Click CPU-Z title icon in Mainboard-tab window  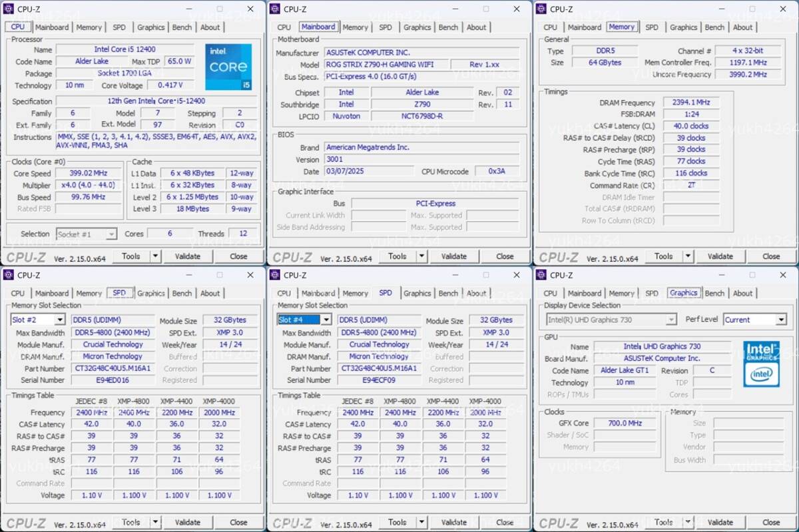click(x=275, y=9)
